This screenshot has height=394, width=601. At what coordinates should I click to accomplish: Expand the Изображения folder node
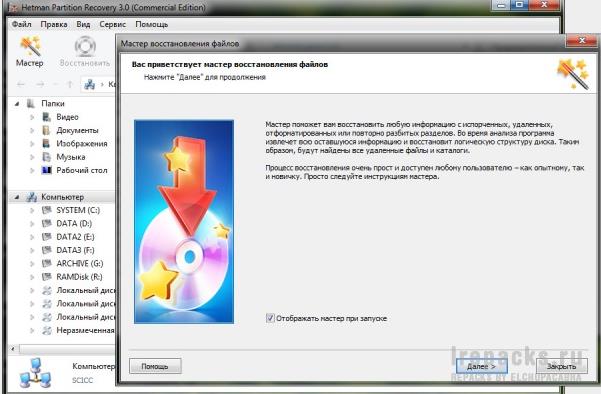[32, 144]
